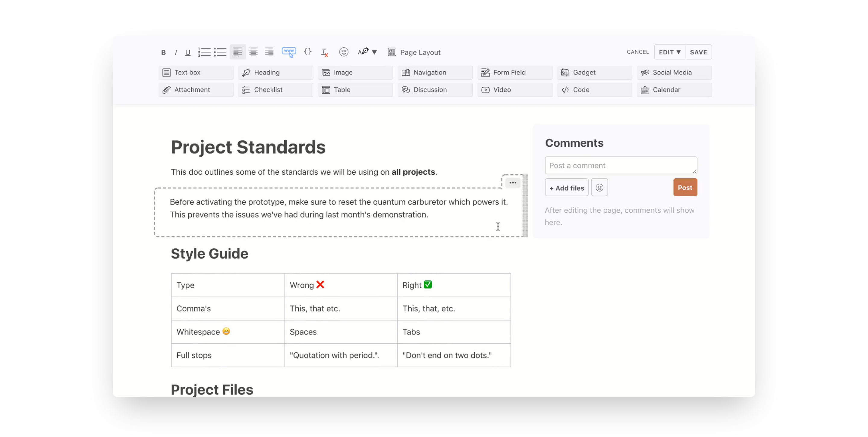The height and width of the screenshot is (437, 868).
Task: Add a Table block
Action: [355, 89]
